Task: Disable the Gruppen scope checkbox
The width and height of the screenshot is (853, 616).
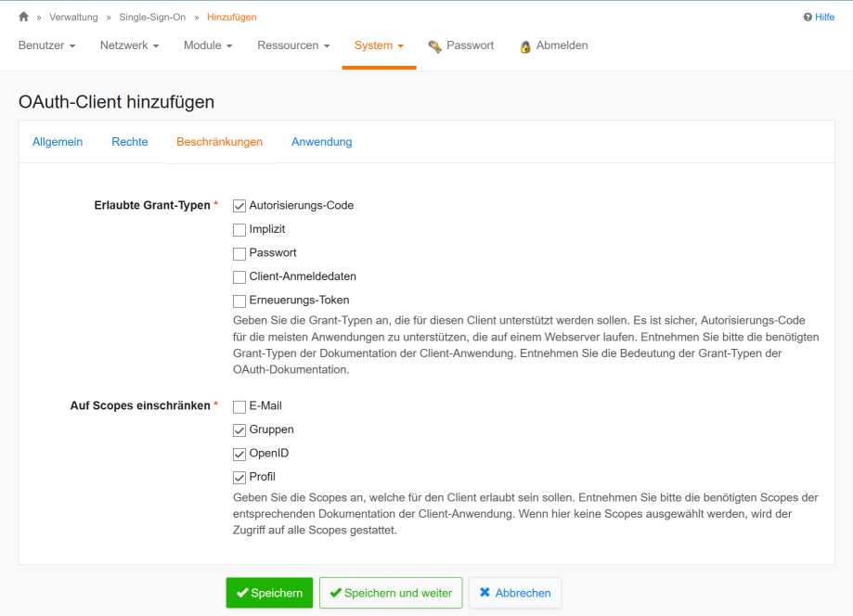Action: click(x=239, y=430)
